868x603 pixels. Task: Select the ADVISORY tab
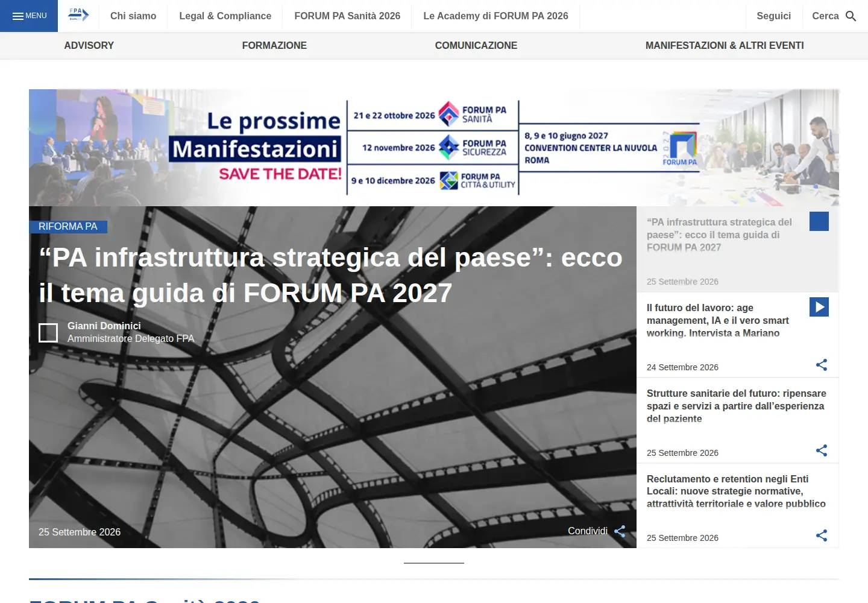click(x=89, y=45)
